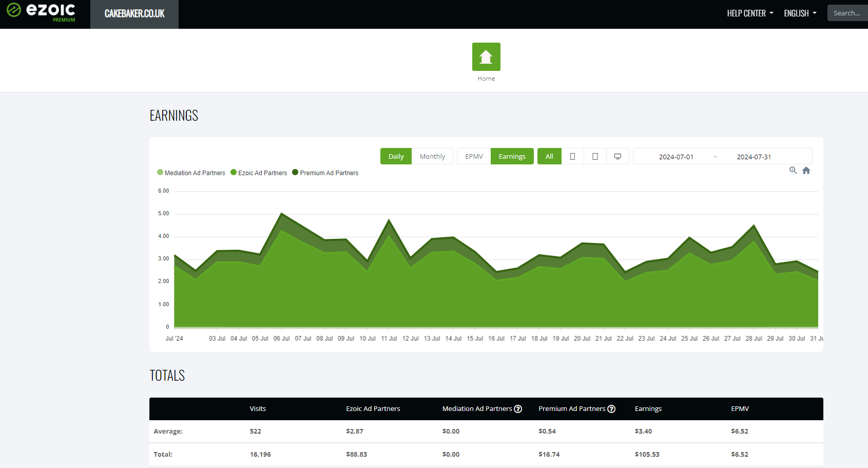Expand the English language dropdown
The height and width of the screenshot is (468, 868).
point(800,13)
